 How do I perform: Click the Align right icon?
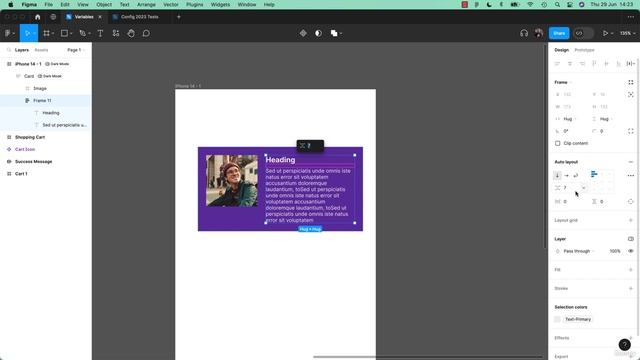click(x=582, y=64)
